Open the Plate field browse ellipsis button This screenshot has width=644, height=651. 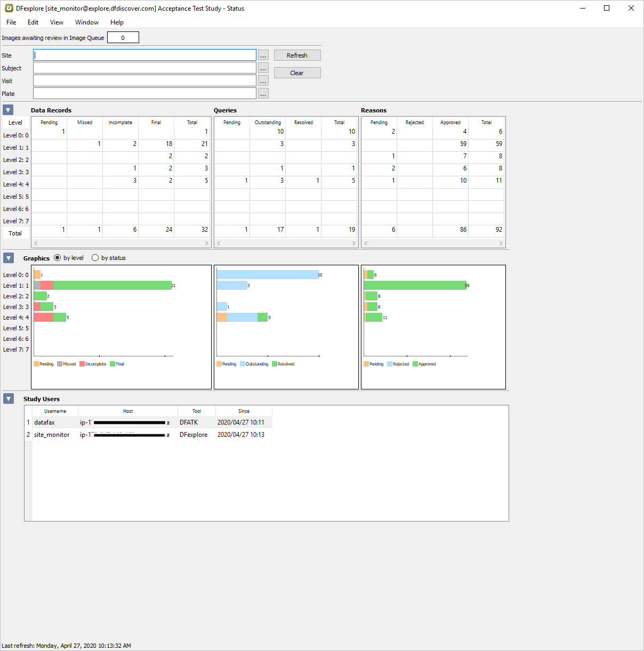[x=263, y=94]
